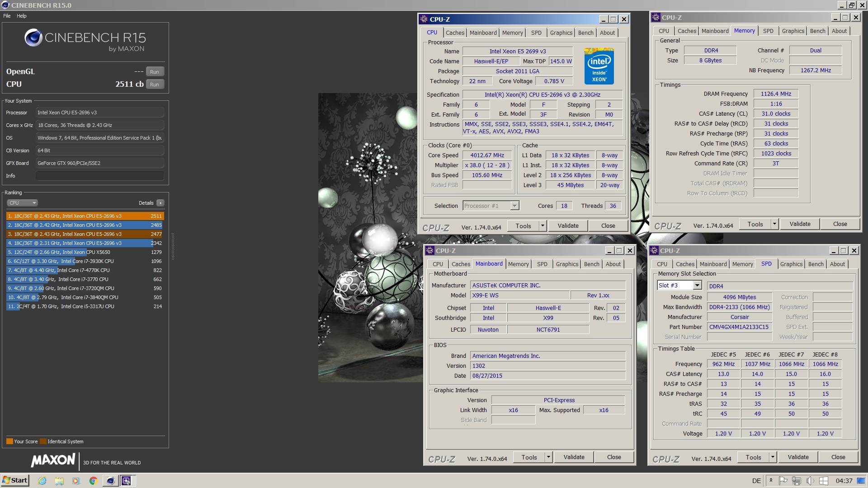The width and height of the screenshot is (868, 488).
Task: Click the Core Speed 4012.67 MHz value
Action: coord(487,155)
